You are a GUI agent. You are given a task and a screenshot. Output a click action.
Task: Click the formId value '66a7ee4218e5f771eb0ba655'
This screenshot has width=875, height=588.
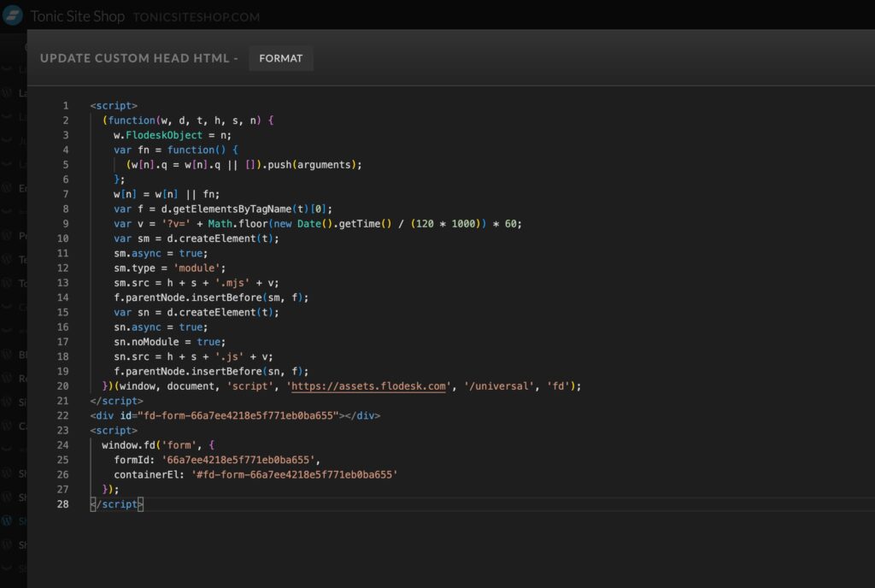pos(238,461)
